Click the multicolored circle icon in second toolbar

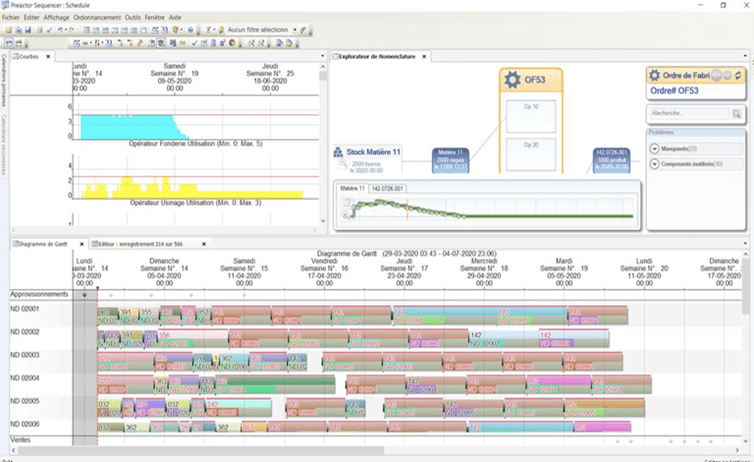point(232,43)
